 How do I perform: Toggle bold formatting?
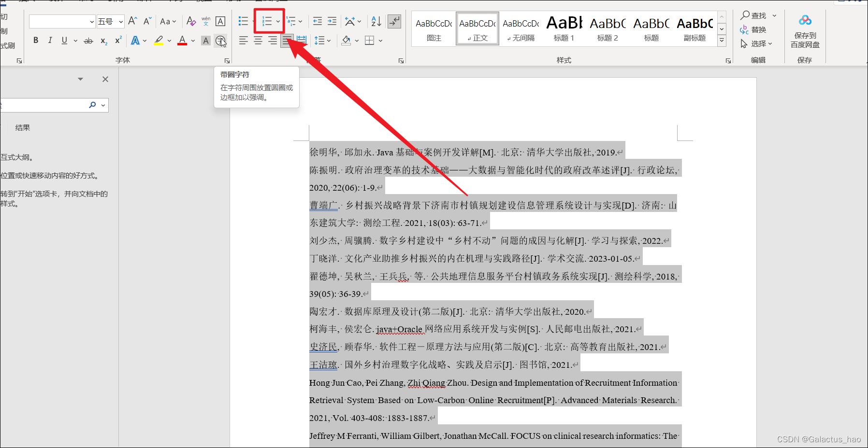tap(36, 41)
